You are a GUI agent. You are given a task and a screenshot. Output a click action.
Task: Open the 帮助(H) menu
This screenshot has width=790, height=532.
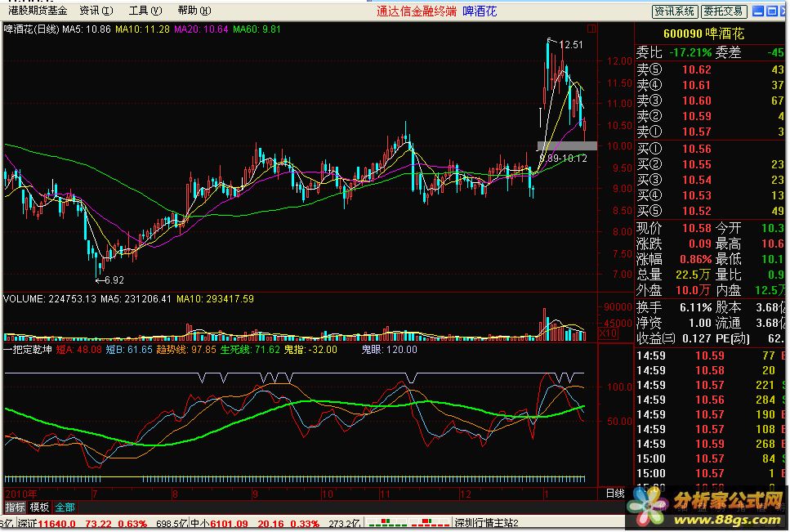click(x=194, y=11)
